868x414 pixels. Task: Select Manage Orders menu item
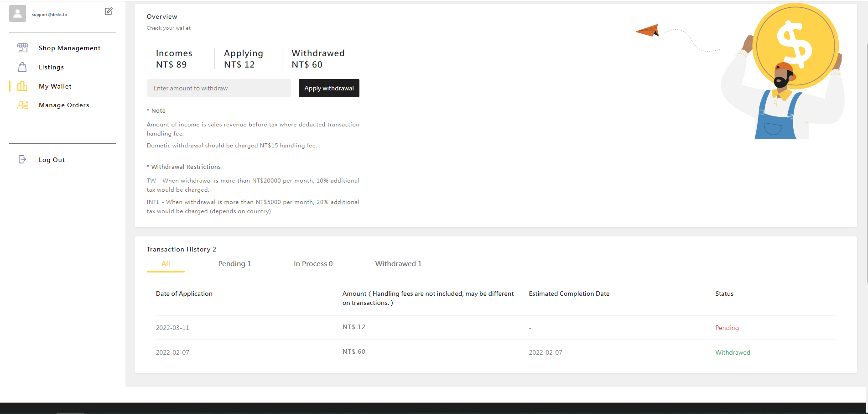[64, 105]
